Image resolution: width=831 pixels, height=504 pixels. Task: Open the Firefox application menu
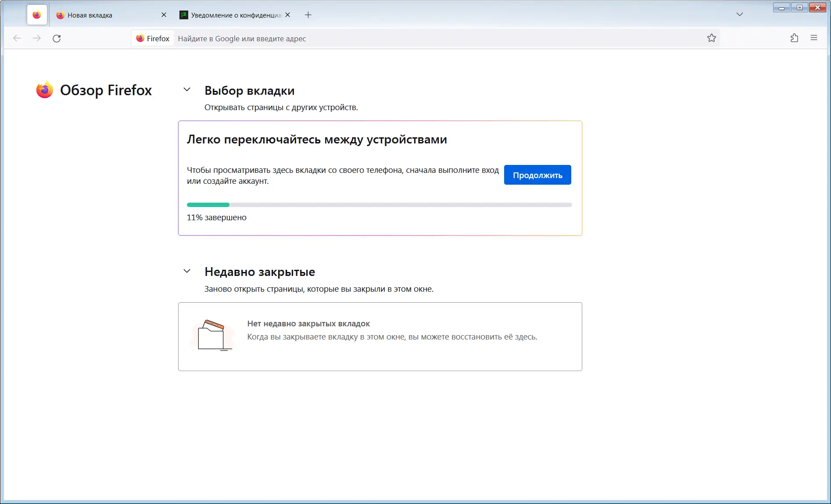[814, 38]
